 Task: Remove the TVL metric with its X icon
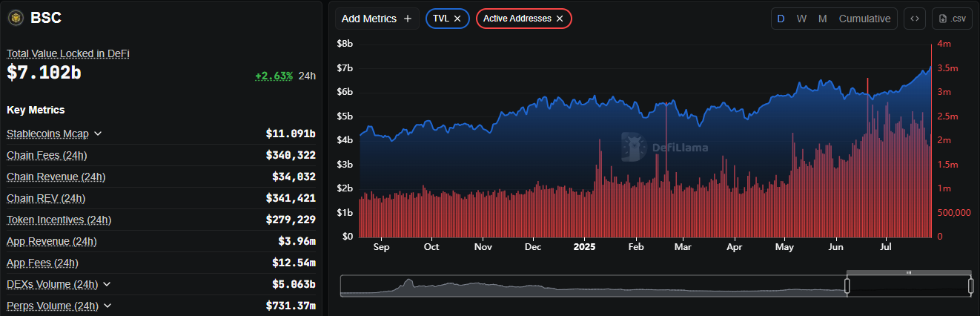tap(457, 19)
